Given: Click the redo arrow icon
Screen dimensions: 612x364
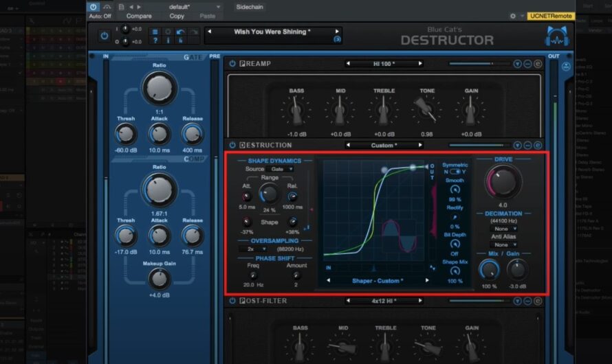Looking at the screenshot, I should pyautogui.click(x=194, y=32).
